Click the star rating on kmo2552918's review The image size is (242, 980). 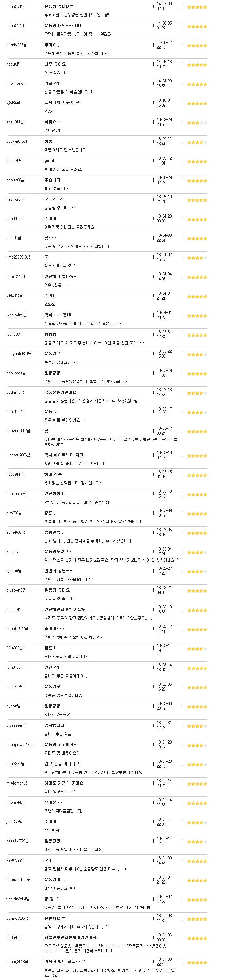click(197, 258)
